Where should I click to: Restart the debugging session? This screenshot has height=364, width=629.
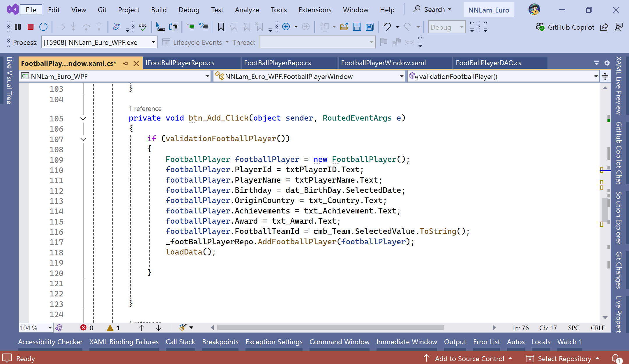[x=43, y=27]
